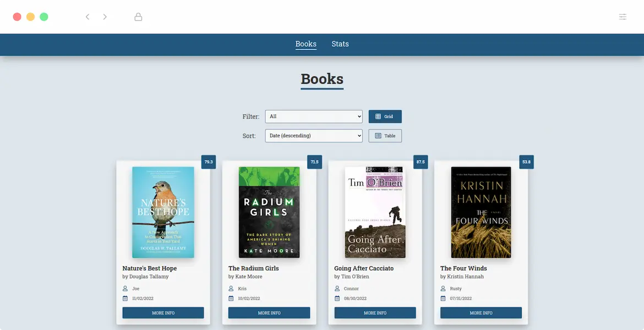Click the calendar icon beside 07/31/2022
Screen dimensions: 644x330
point(443,299)
